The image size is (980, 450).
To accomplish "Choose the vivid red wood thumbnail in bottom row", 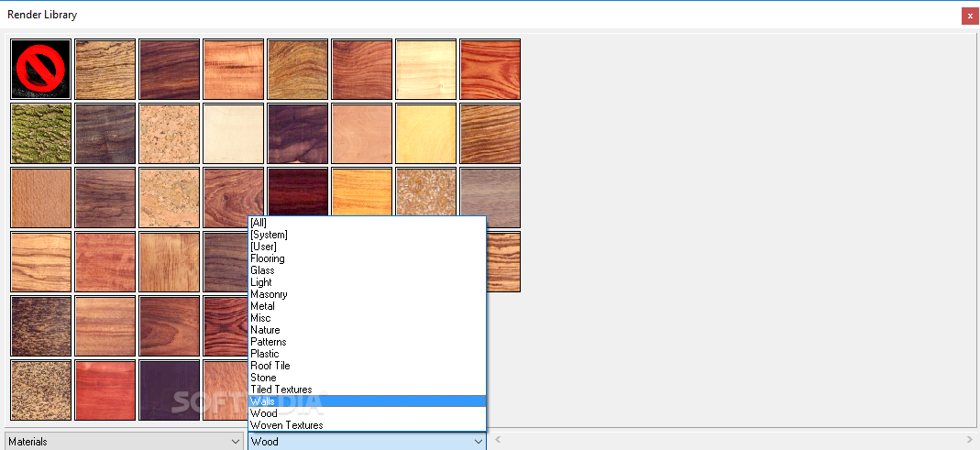I will pos(105,390).
